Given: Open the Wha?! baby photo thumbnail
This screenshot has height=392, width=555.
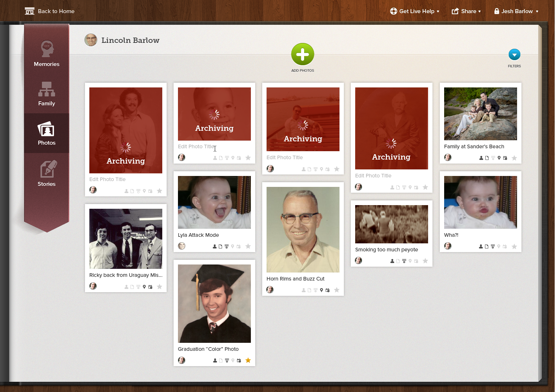Looking at the screenshot, I should pyautogui.click(x=481, y=202).
